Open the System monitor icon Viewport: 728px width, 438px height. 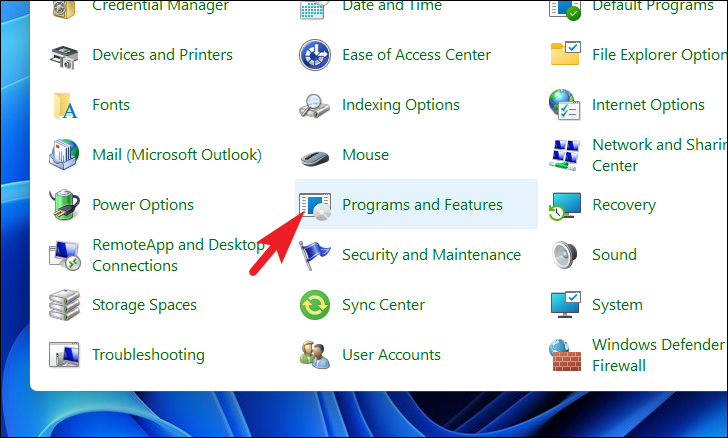(565, 304)
